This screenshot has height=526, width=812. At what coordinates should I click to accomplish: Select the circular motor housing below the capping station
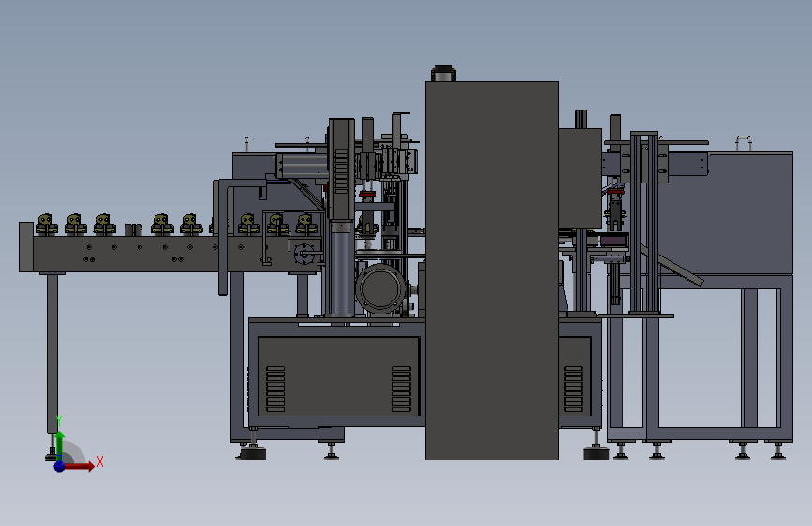[x=381, y=288]
